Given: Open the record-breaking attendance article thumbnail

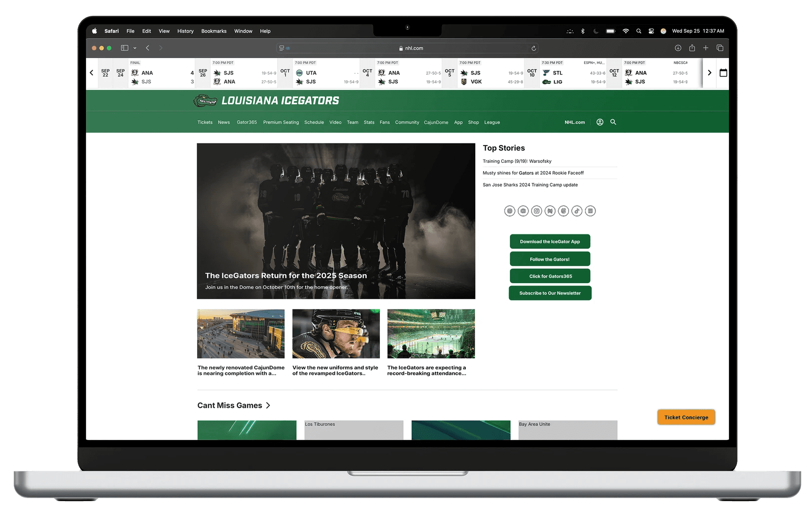Looking at the screenshot, I should tap(431, 334).
